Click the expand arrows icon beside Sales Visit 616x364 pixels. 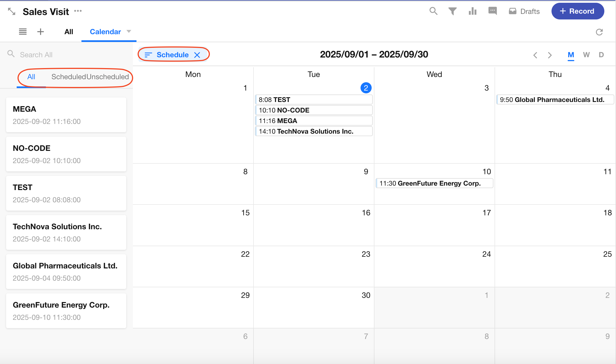(x=12, y=11)
